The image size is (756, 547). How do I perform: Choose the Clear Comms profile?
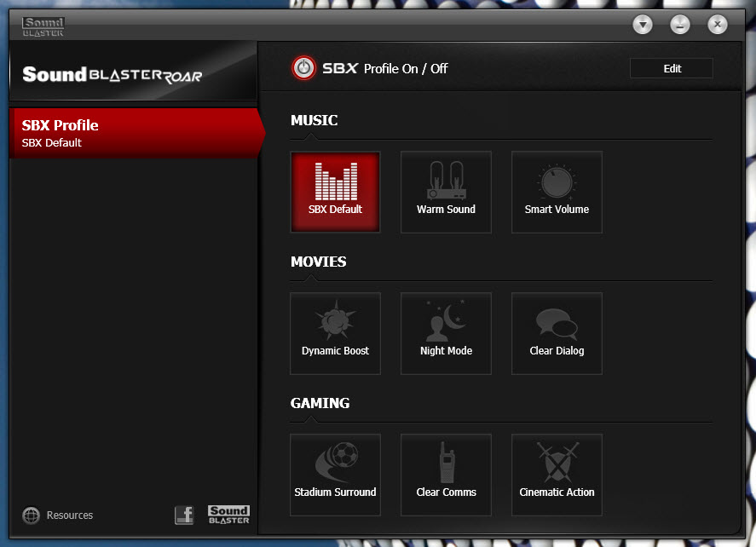(x=446, y=475)
